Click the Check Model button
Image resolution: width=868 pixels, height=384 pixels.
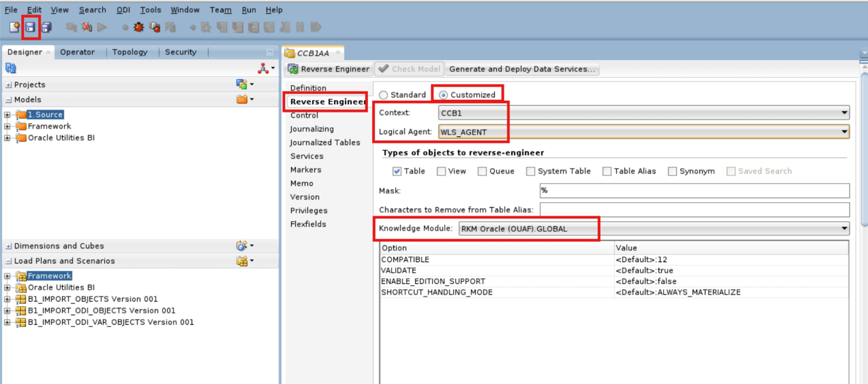(410, 69)
